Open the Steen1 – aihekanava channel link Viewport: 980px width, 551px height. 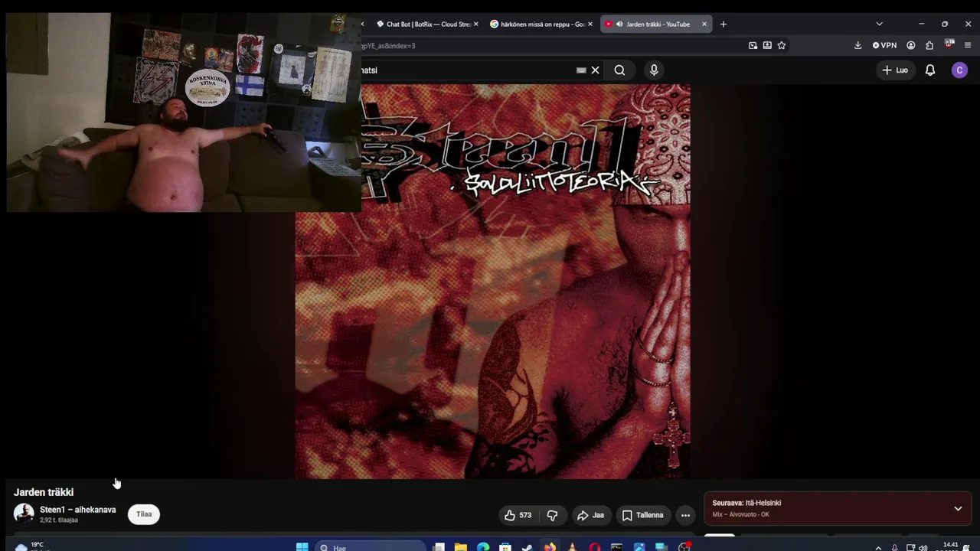[78, 510]
